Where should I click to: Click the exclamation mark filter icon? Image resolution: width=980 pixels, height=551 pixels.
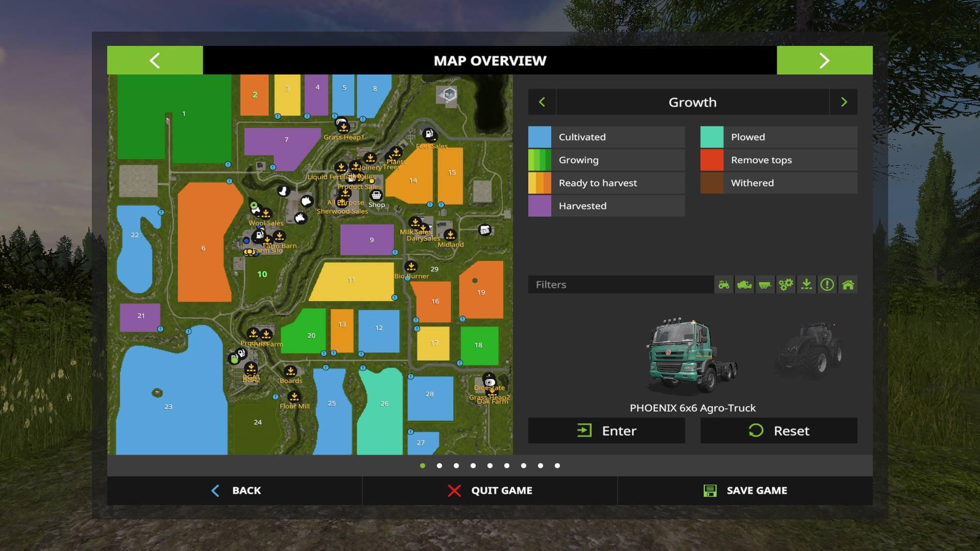pos(827,285)
